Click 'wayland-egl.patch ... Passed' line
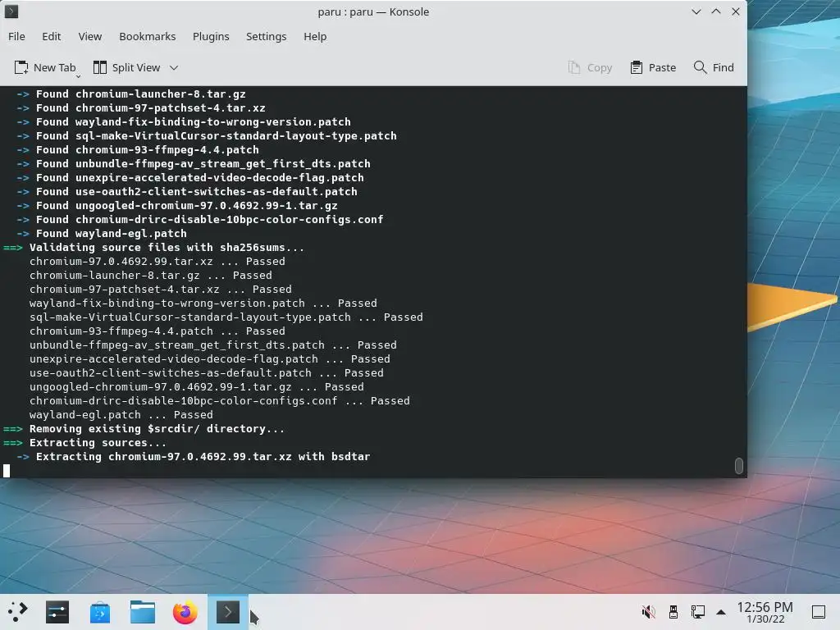This screenshot has width=840, height=630. coord(121,414)
